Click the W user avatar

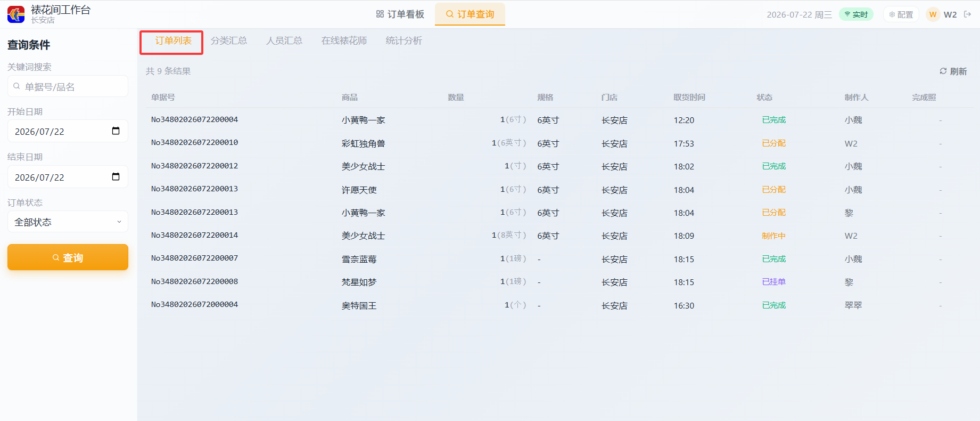933,14
